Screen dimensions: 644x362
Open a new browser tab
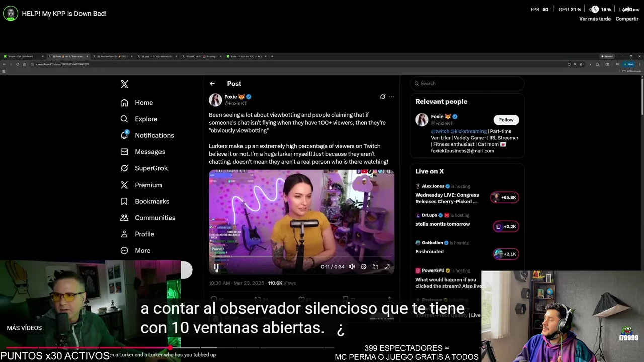(x=272, y=56)
